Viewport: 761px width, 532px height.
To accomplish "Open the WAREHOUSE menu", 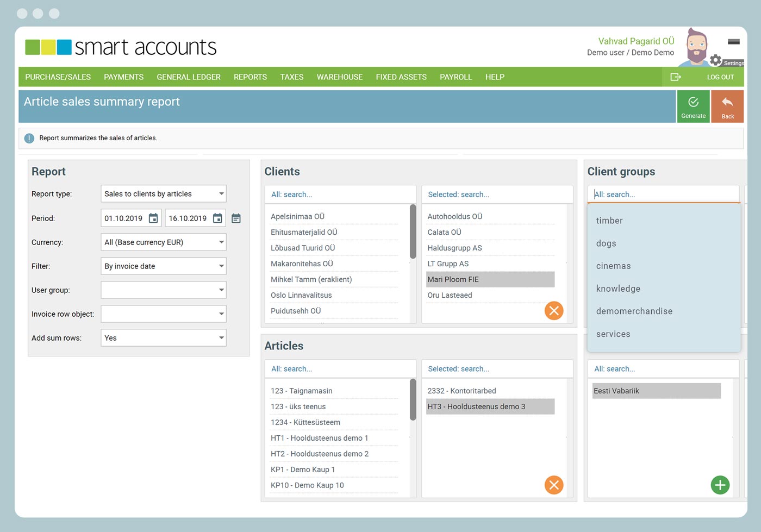I will [340, 77].
